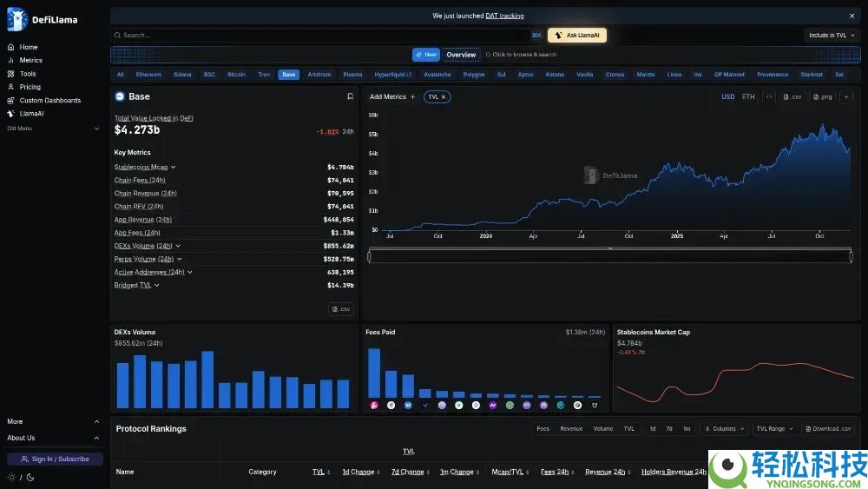
Task: Click the left chart range slider handle
Action: 369,256
